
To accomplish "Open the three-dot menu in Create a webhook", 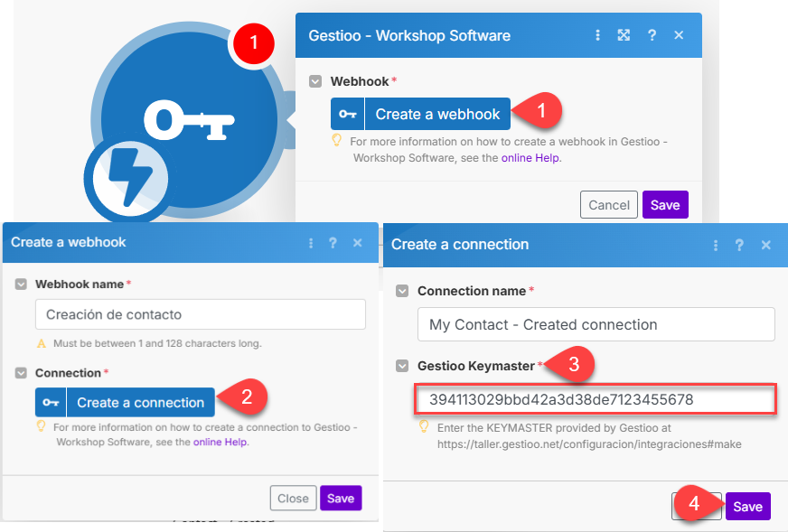I will point(311,243).
